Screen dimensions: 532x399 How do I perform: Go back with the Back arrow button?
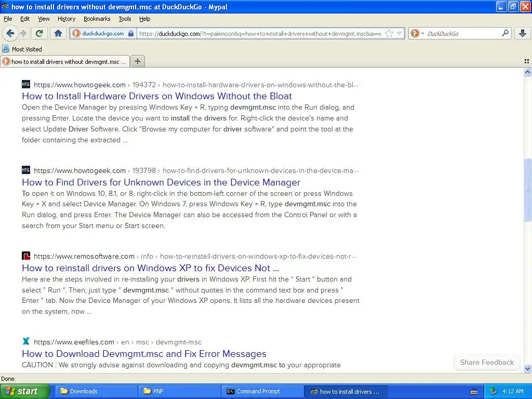click(x=10, y=33)
